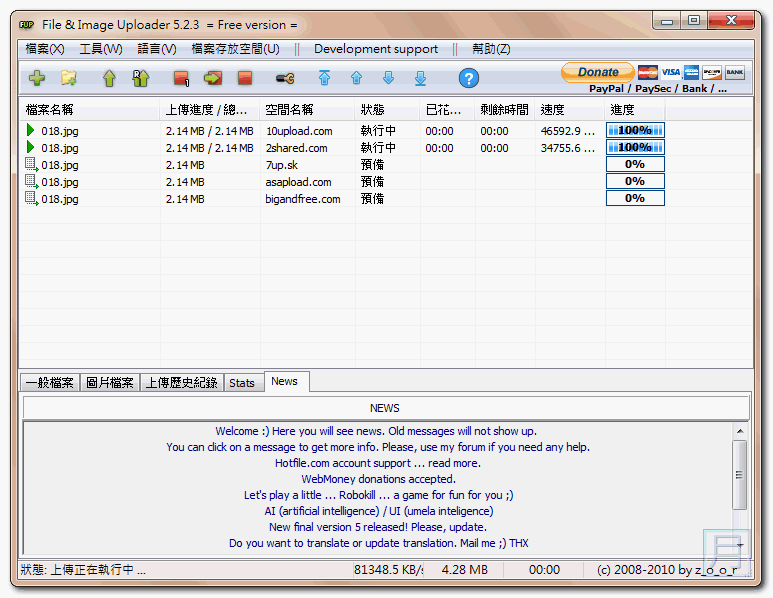The width and height of the screenshot is (773, 598).
Task: Move item to bottom with blue arrow
Action: click(421, 78)
